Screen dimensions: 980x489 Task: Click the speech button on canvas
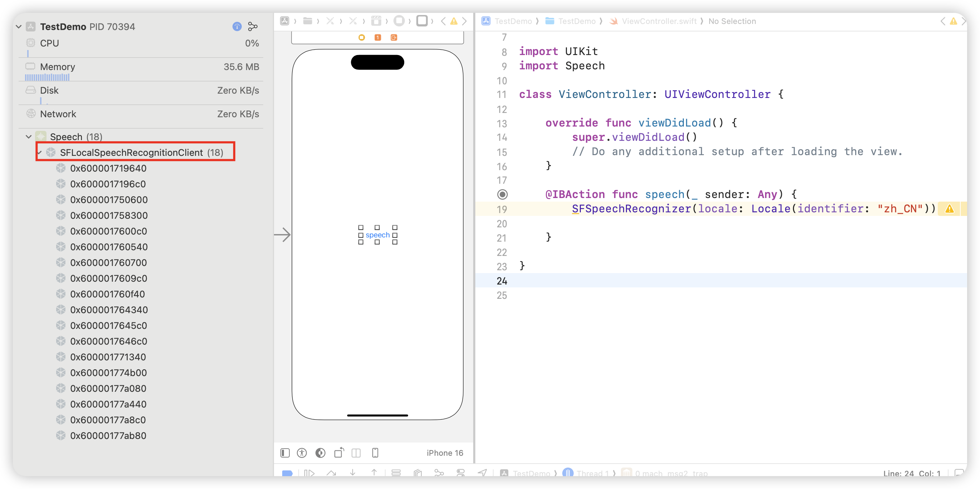(x=377, y=235)
